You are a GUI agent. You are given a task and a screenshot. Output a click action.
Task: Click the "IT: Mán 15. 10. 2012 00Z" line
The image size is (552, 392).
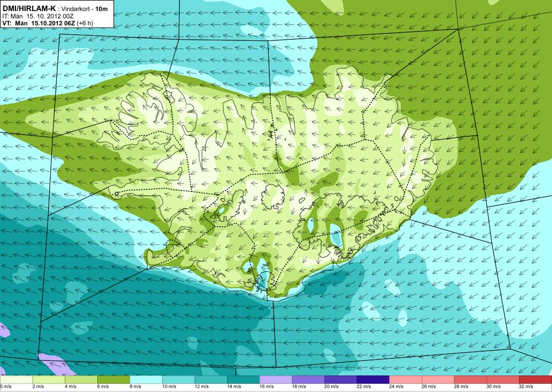click(x=38, y=16)
